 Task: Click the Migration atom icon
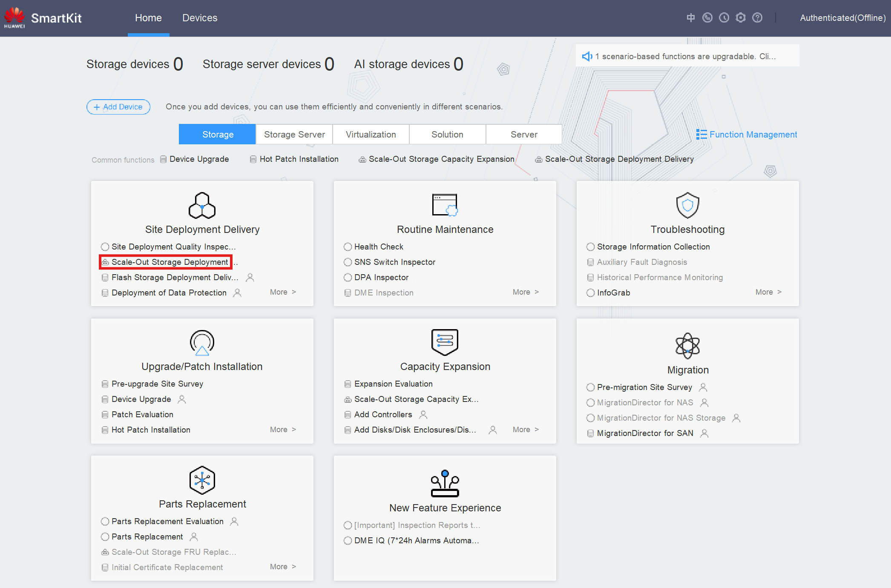[x=687, y=345]
